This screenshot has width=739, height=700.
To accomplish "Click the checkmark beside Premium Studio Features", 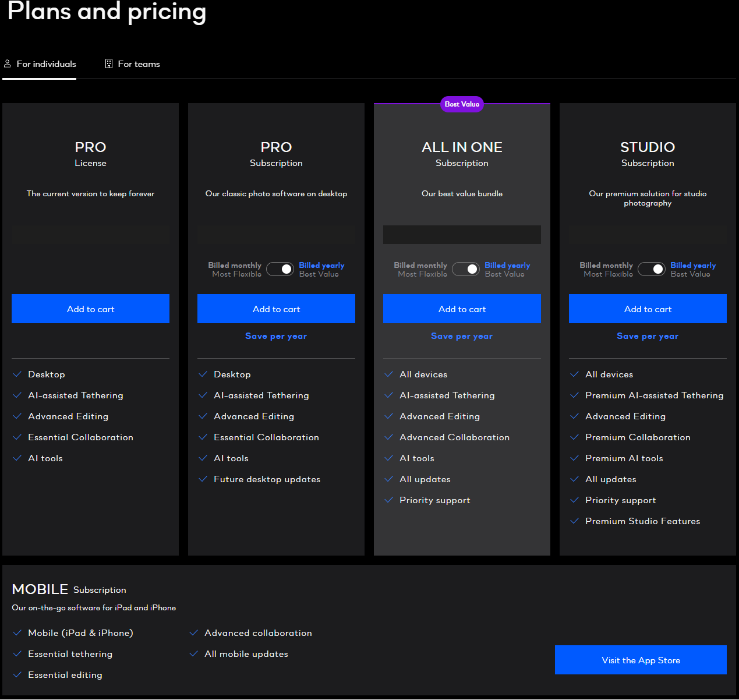I will [575, 521].
